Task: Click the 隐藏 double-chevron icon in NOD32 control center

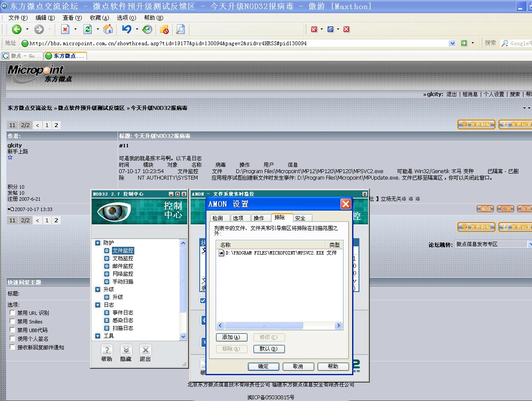Action: (126, 350)
